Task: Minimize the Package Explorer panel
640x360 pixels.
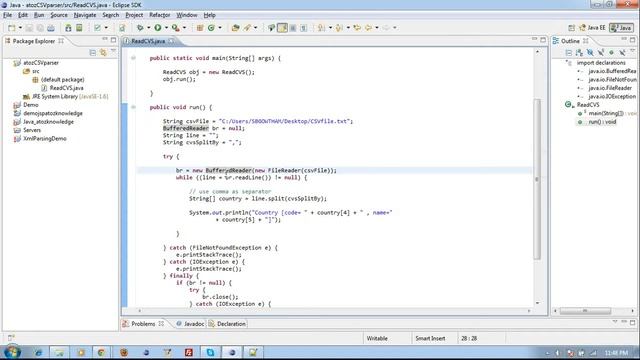Action: click(x=105, y=40)
